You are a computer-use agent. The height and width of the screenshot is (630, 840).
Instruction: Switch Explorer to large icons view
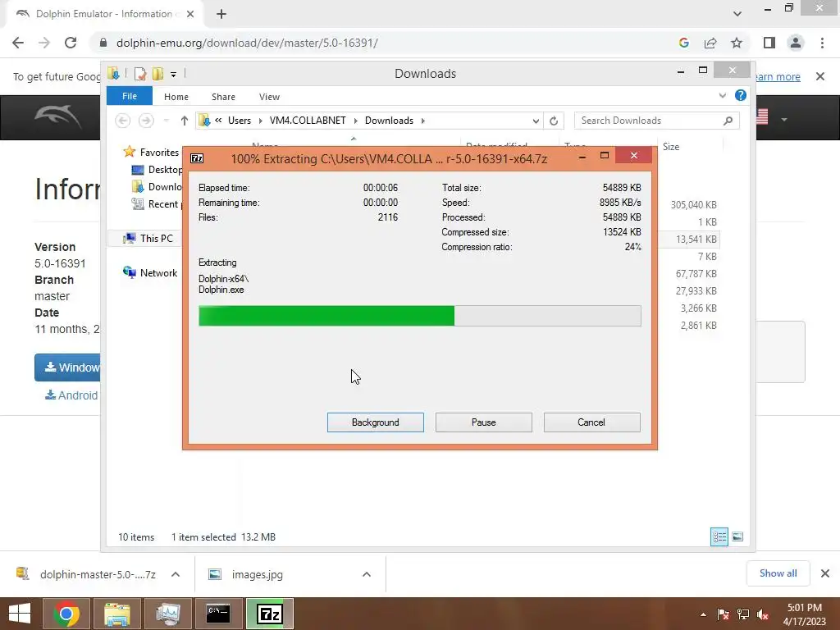coord(737,536)
